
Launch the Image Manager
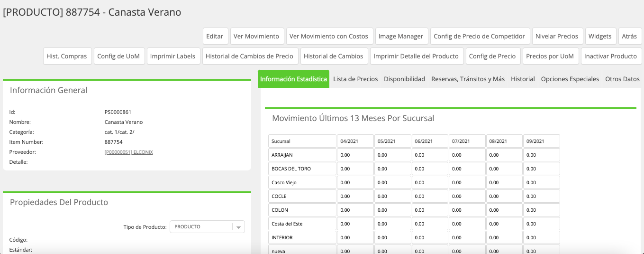point(401,36)
